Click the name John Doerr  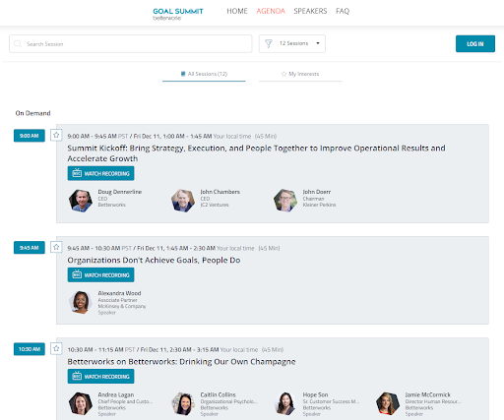[x=317, y=192]
